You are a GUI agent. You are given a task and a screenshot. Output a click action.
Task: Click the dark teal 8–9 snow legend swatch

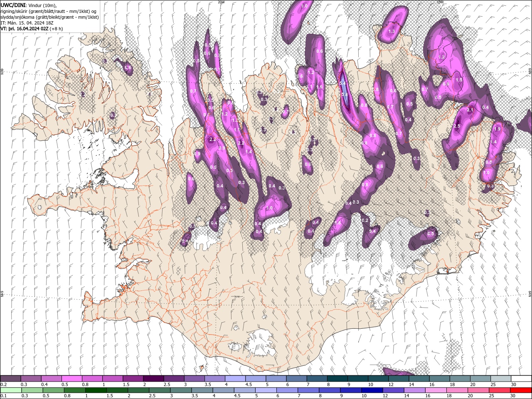pyautogui.click(x=337, y=379)
